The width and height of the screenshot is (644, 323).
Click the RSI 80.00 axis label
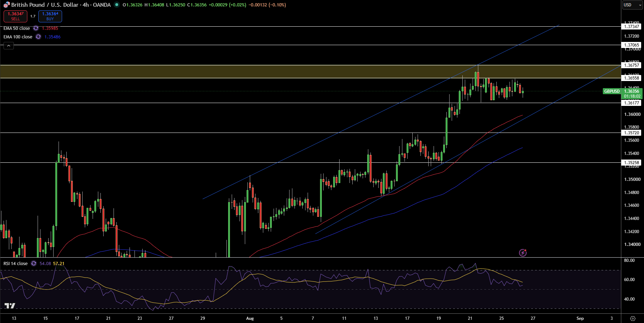(x=629, y=260)
